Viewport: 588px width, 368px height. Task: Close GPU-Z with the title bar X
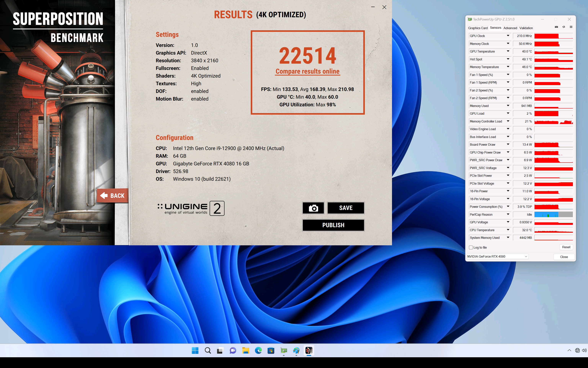click(x=569, y=19)
